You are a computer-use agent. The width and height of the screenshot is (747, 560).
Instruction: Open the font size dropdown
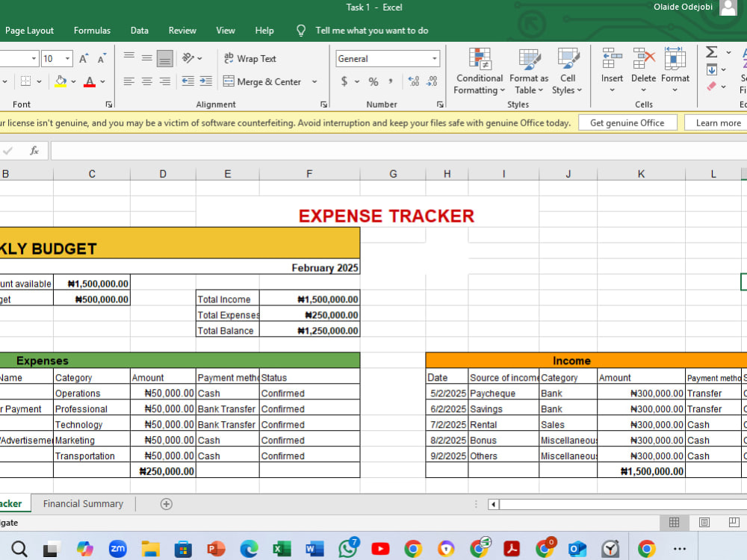click(x=67, y=58)
